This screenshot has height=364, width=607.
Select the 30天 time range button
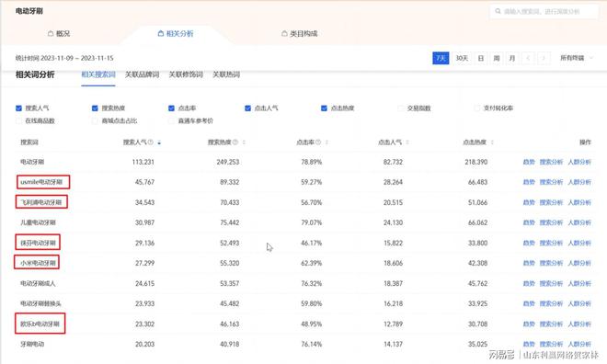click(x=462, y=58)
